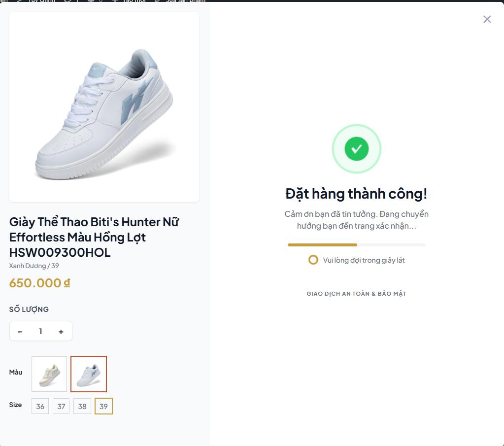Click 'GIAO DỊCH AN TOÀN & BẢO MẬT' text

pyautogui.click(x=356, y=294)
